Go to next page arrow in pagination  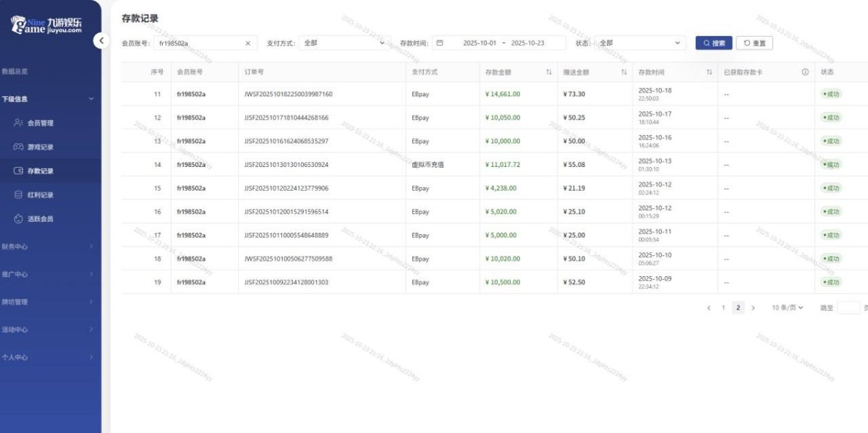pos(753,308)
